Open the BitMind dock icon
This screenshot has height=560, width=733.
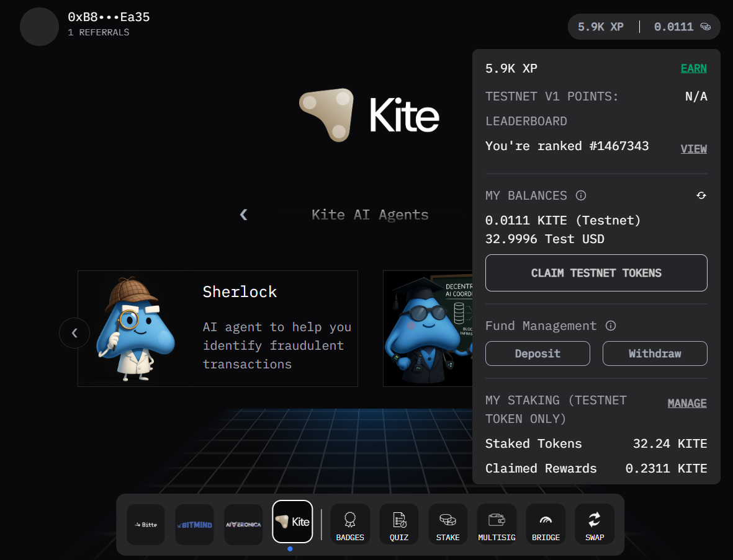(x=194, y=525)
